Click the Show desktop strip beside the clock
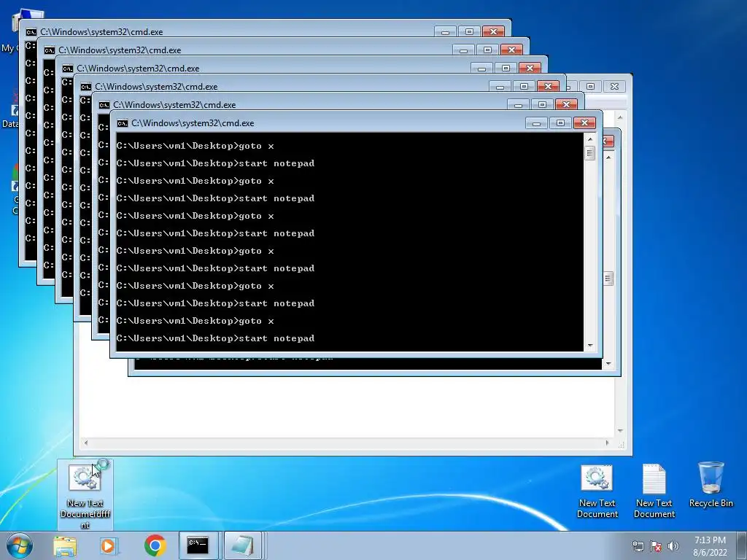The height and width of the screenshot is (560, 747). 742,545
